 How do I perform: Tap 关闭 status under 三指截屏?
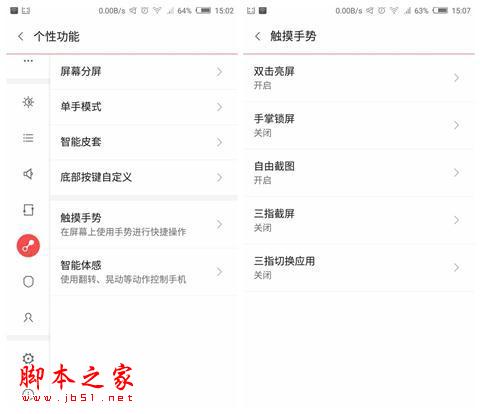click(263, 228)
